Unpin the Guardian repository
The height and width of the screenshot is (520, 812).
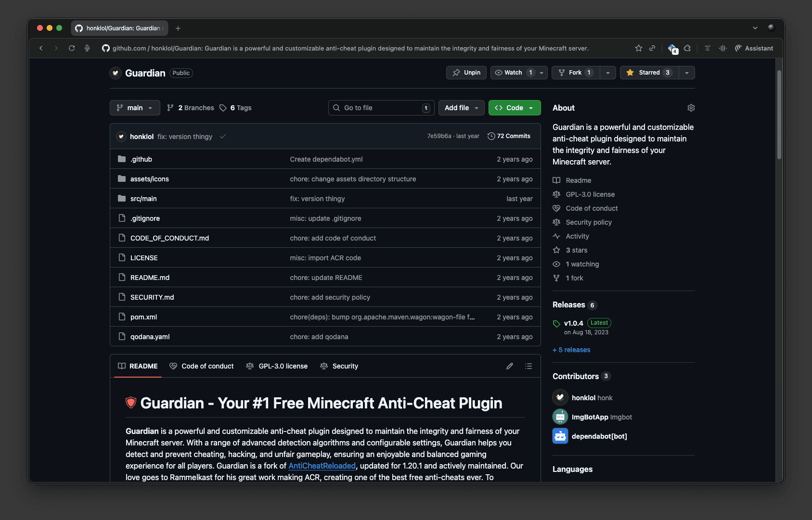click(466, 73)
